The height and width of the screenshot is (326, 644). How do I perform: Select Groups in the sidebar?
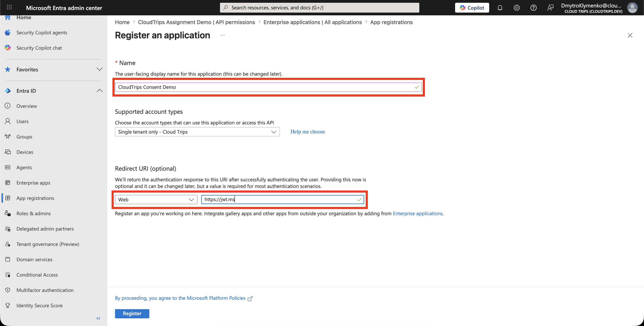pos(24,137)
